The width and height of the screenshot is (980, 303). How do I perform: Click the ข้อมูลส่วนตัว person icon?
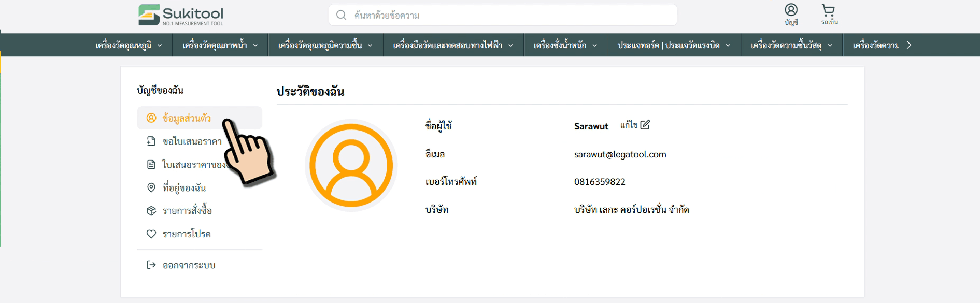tap(151, 118)
